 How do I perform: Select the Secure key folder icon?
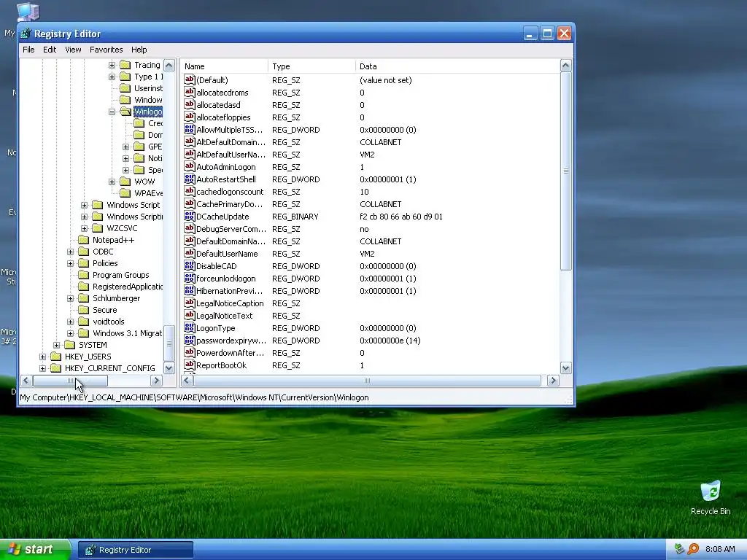(83, 310)
